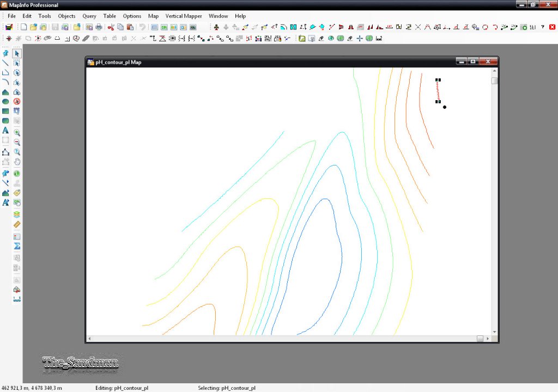
Task: Click the New Table blank page icon
Action: point(24,27)
